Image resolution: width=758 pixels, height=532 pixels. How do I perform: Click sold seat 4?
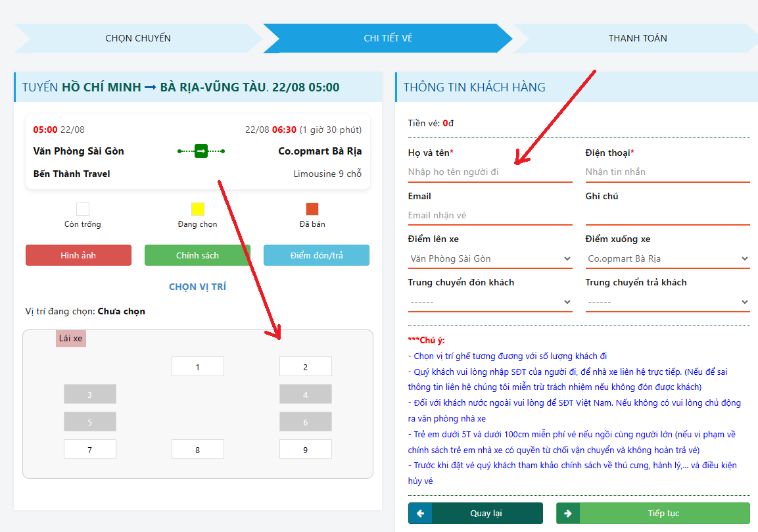click(x=306, y=394)
